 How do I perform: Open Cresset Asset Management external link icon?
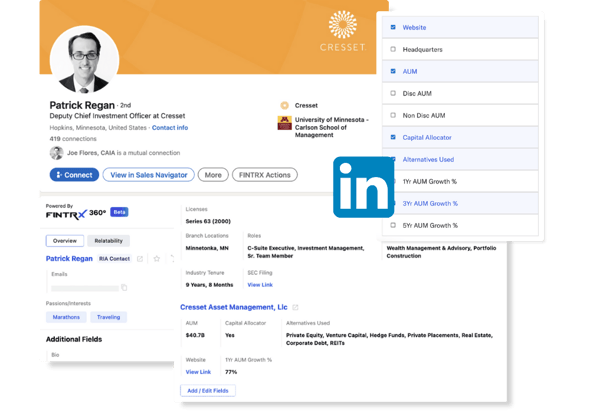(x=295, y=307)
